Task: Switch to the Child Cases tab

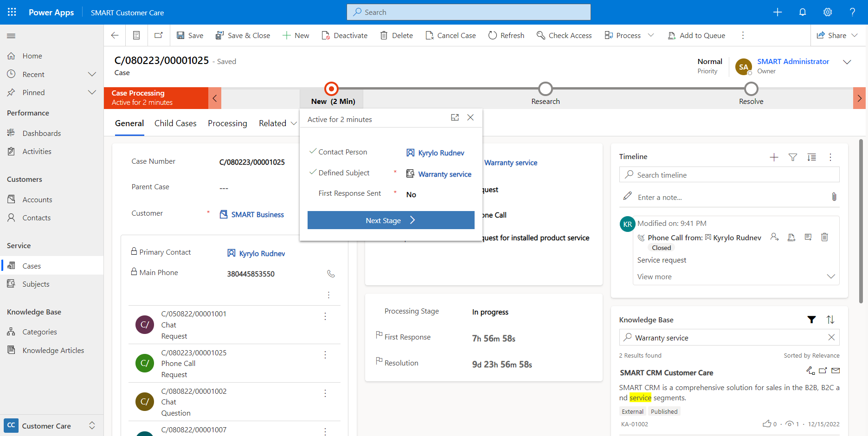Action: [175, 123]
